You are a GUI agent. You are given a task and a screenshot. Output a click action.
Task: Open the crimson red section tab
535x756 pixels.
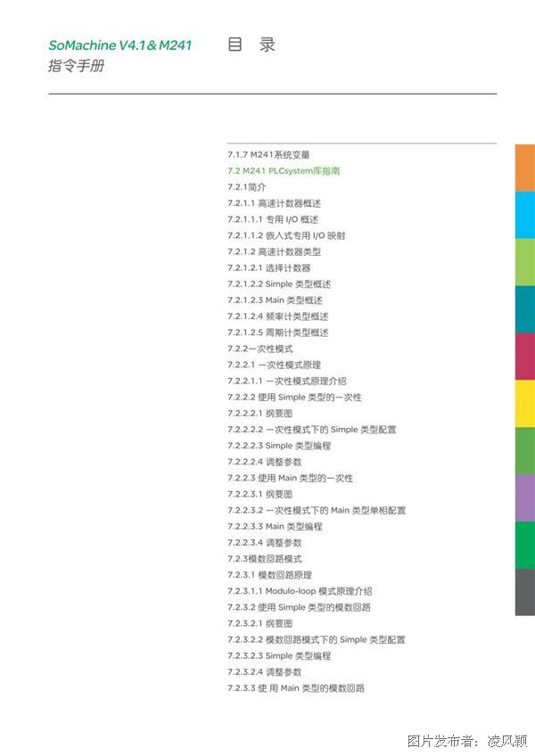525,357
